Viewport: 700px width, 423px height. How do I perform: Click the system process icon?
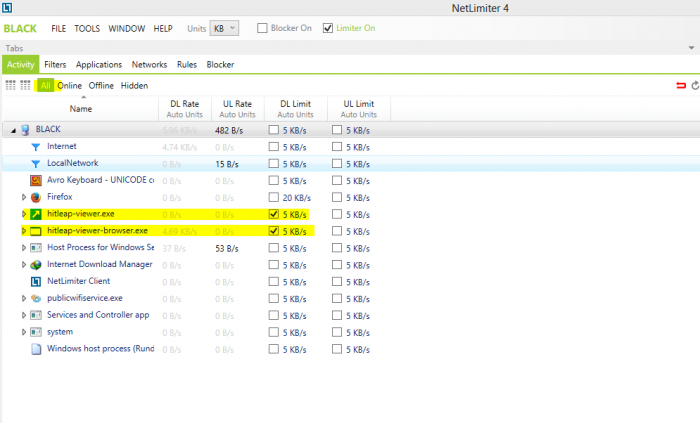(x=36, y=332)
